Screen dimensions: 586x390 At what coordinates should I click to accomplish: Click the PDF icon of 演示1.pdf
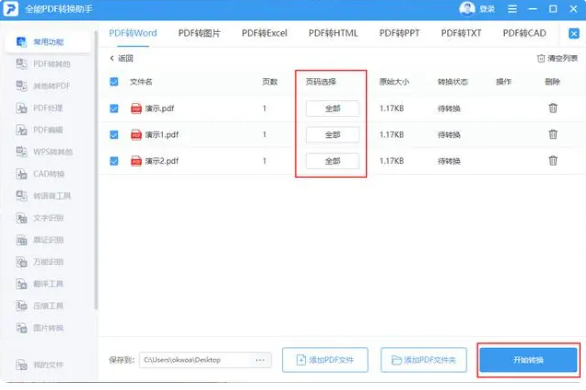coord(136,135)
